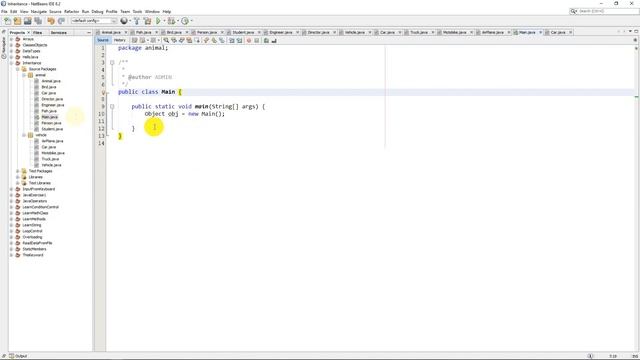Click the Profile Project clock icon
Image resolution: width=640 pixels, height=360 pixels.
point(185,21)
